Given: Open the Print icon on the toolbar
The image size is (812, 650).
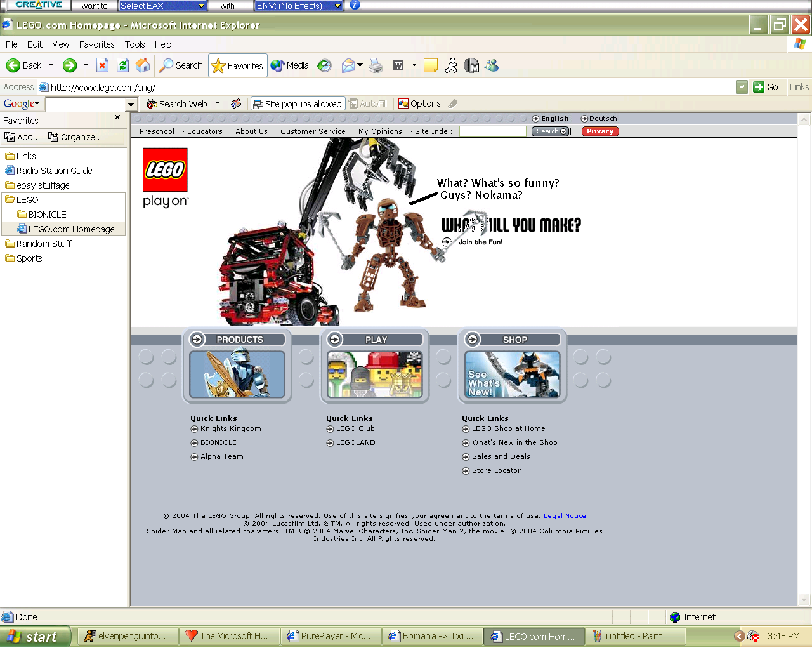Looking at the screenshot, I should pyautogui.click(x=375, y=65).
